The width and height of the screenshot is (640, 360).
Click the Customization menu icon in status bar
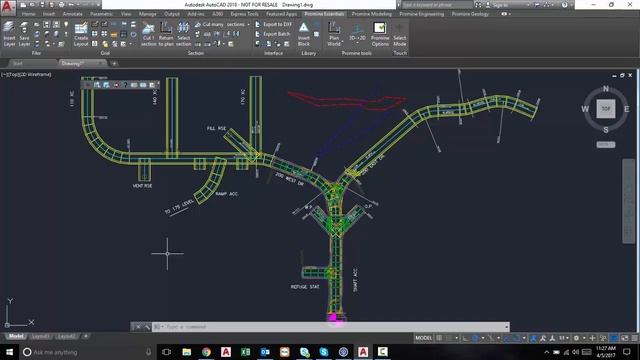click(x=635, y=338)
